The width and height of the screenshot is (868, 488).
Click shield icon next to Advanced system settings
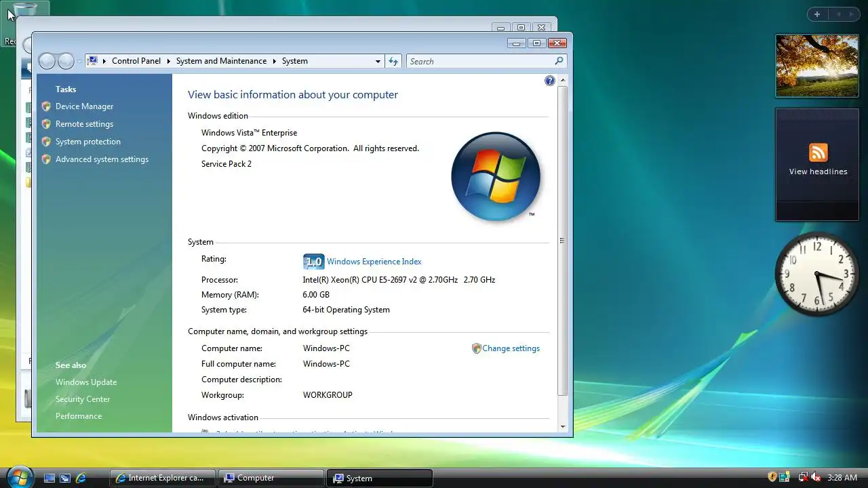point(46,159)
